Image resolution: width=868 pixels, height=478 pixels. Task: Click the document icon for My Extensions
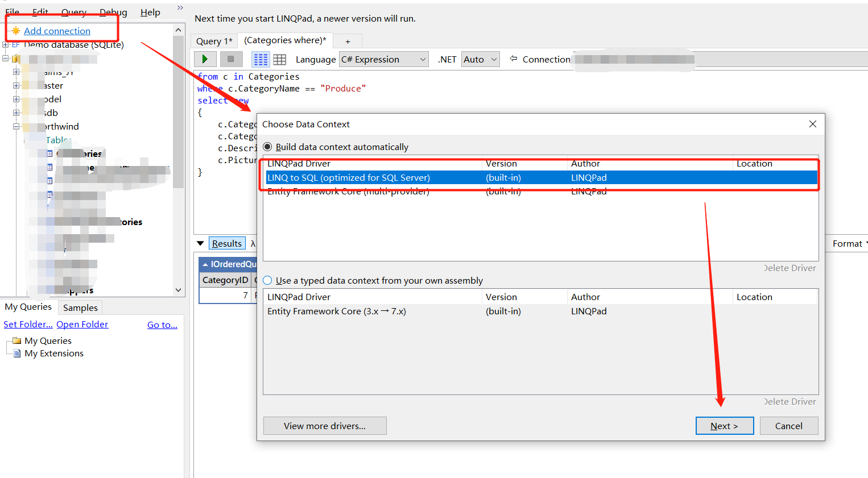(x=17, y=353)
